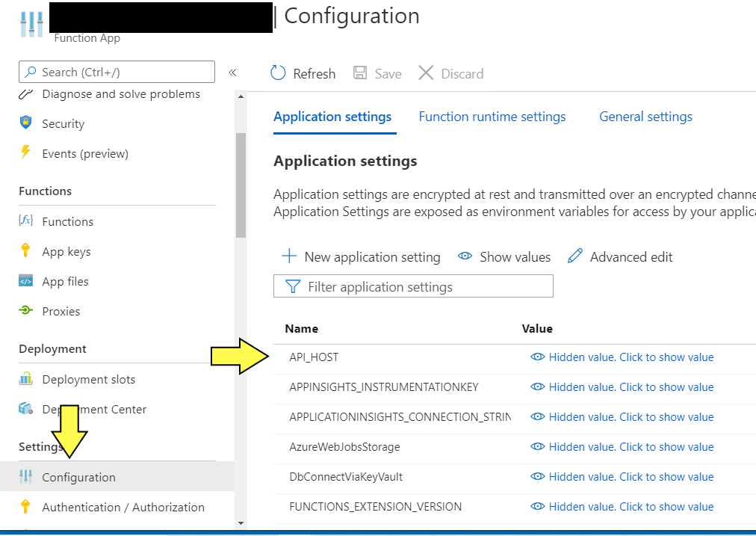
Task: Click the filter application settings field
Action: (x=413, y=286)
